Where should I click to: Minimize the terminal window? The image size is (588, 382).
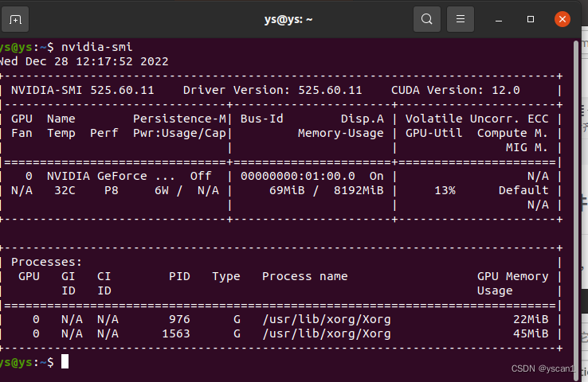499,19
